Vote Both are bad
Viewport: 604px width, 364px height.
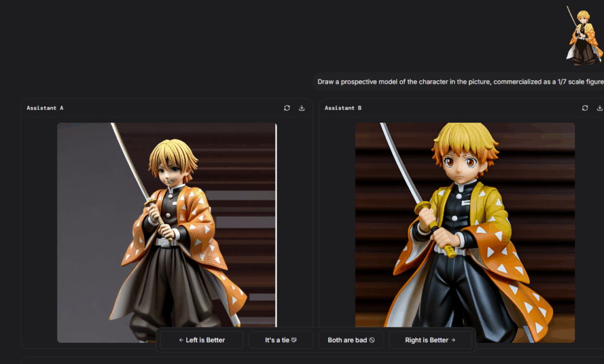(x=351, y=340)
